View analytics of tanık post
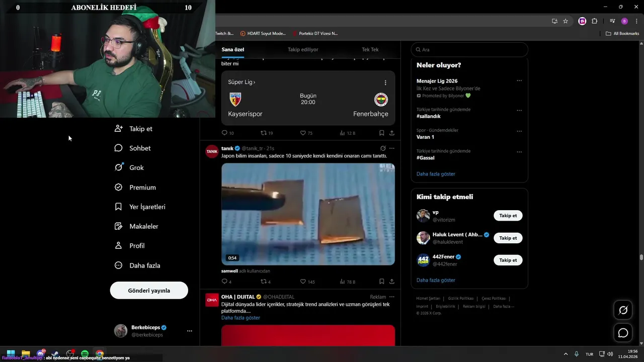 pos(347,282)
